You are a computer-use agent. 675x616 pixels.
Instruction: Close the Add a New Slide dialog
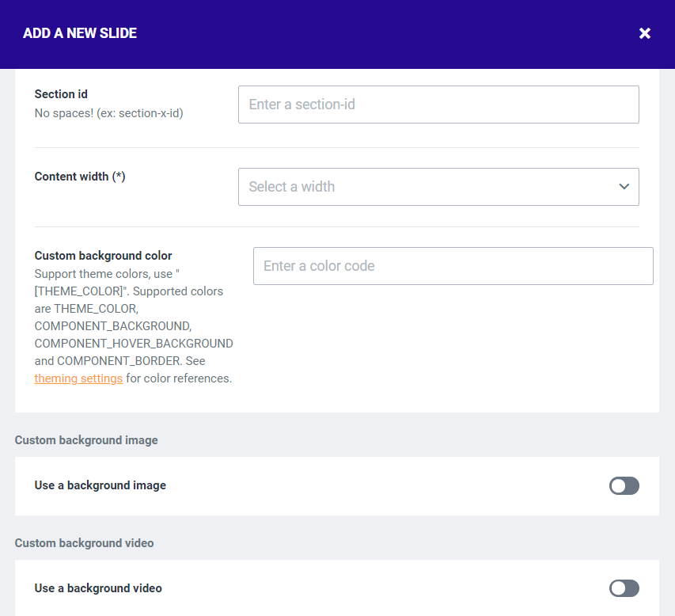click(x=645, y=33)
